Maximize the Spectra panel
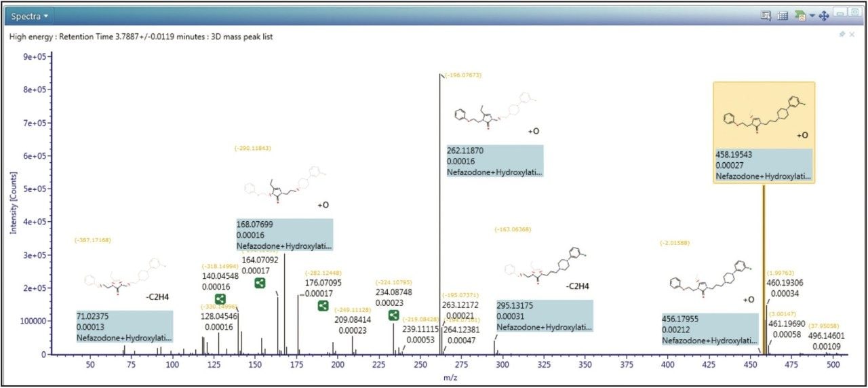 854,13
